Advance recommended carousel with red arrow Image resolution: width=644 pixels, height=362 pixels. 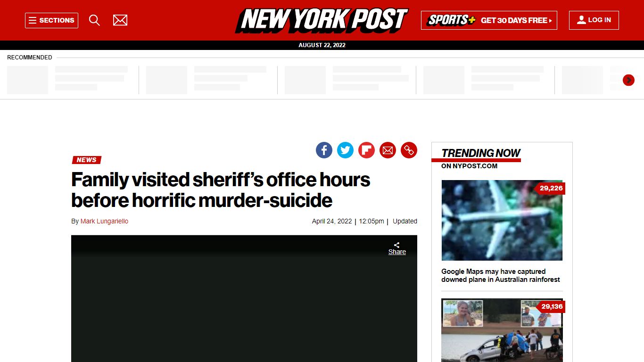point(628,80)
